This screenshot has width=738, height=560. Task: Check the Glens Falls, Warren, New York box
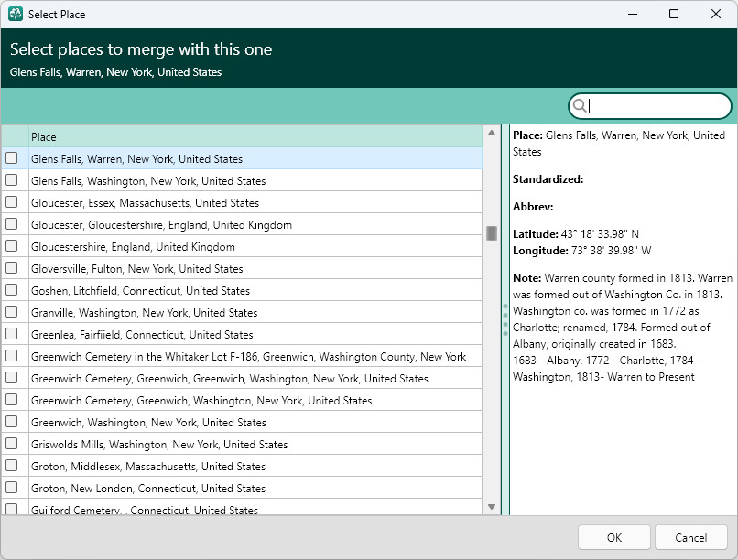[x=12, y=158]
